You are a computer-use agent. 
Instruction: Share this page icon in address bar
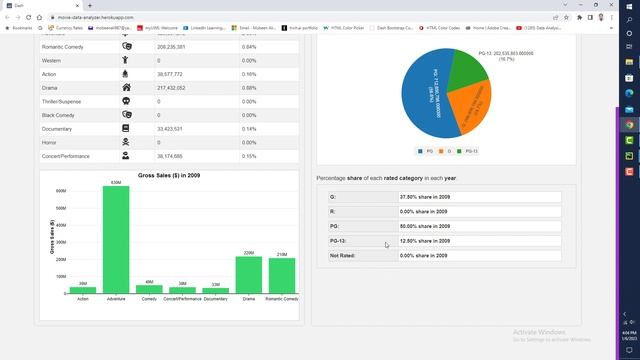(556, 18)
